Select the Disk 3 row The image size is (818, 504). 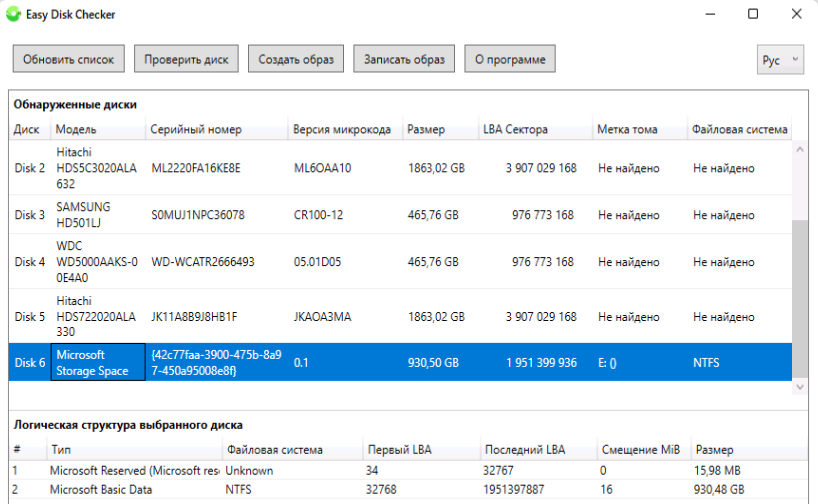pos(400,214)
